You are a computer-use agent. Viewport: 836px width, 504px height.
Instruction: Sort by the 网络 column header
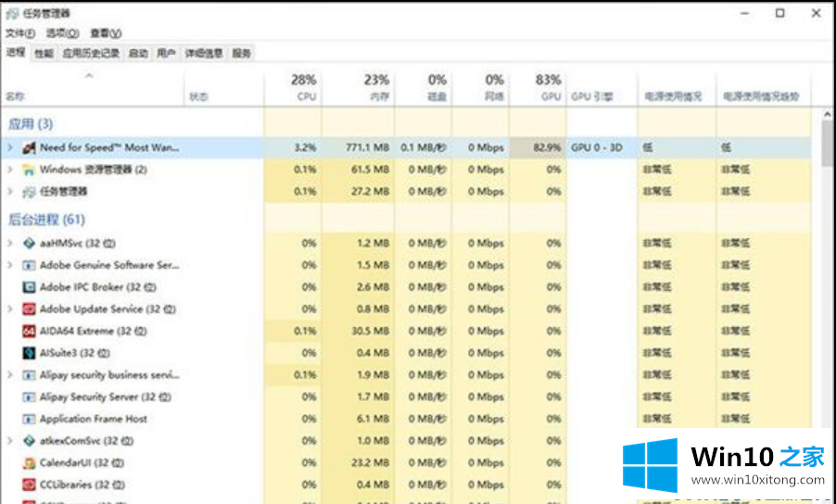click(480, 87)
